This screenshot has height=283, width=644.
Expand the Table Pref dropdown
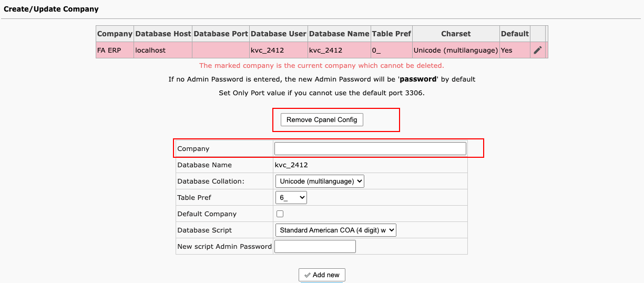click(291, 198)
